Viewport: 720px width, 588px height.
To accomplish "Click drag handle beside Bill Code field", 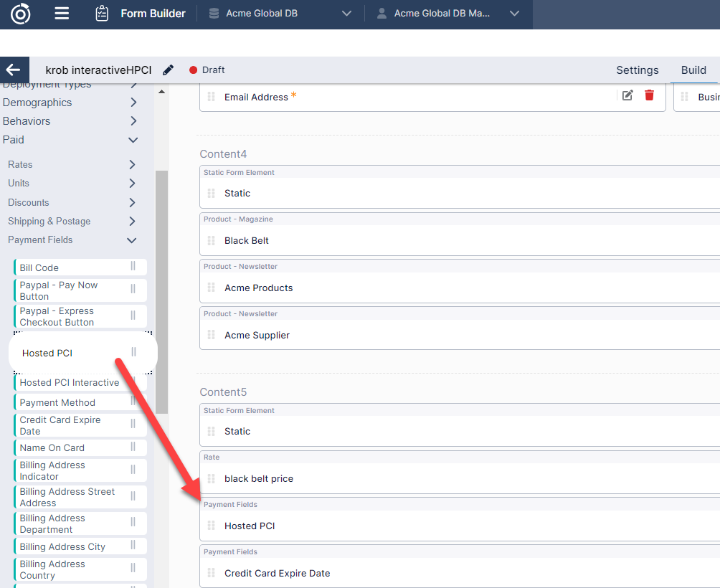I will 133,267.
